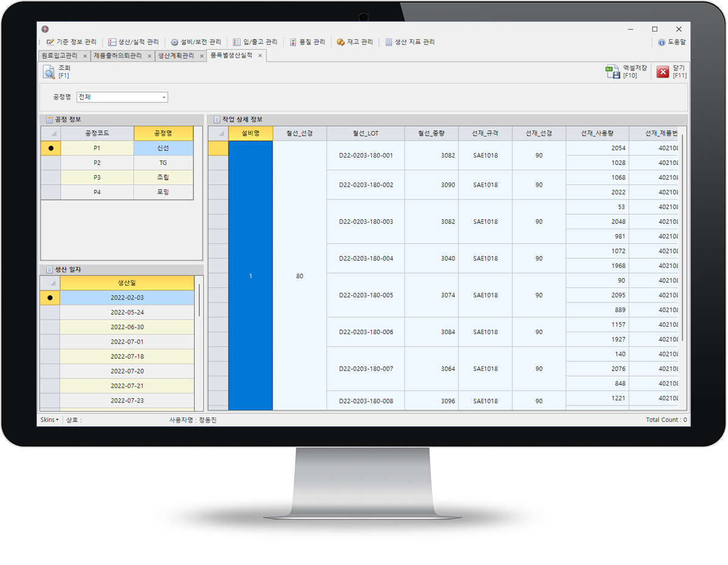Screen dimensions: 728x565
Task: Close the 품목별생산실적 tab
Action: pyautogui.click(x=260, y=56)
